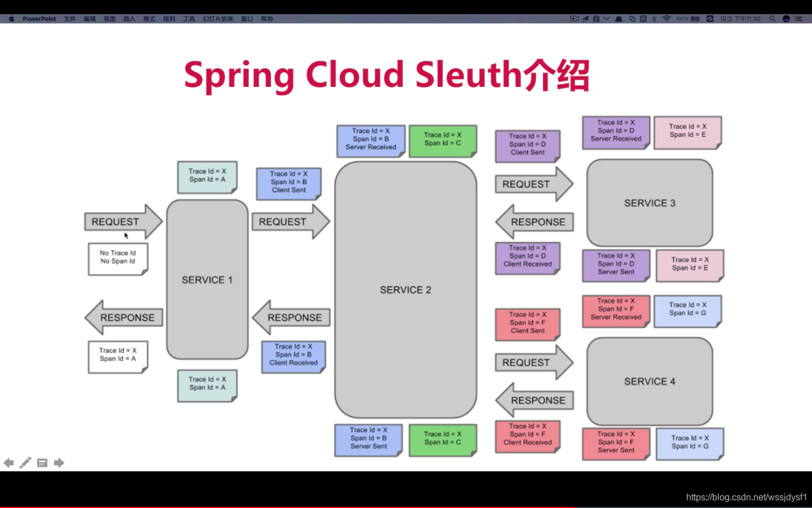This screenshot has width=812, height=508.
Task: Click the slide title Spring Cloud Sleuth介绍
Action: 387,75
